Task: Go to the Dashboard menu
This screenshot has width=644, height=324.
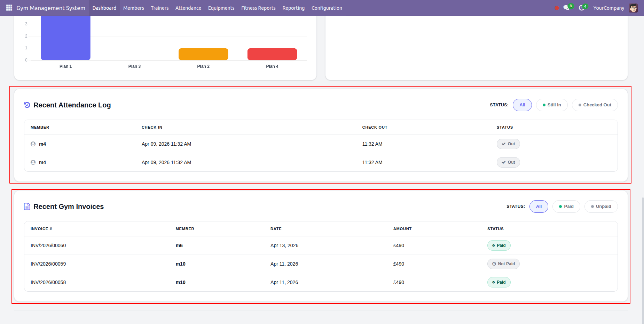Action: coord(104,8)
